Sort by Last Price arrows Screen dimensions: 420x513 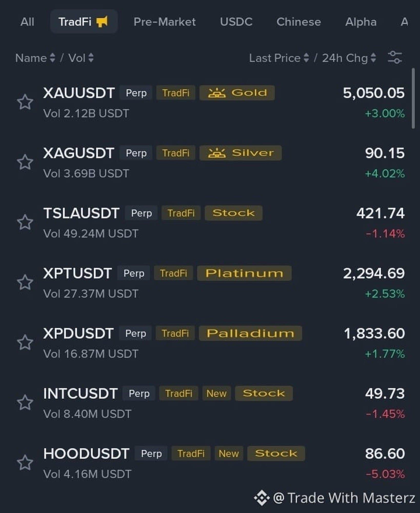pos(306,58)
